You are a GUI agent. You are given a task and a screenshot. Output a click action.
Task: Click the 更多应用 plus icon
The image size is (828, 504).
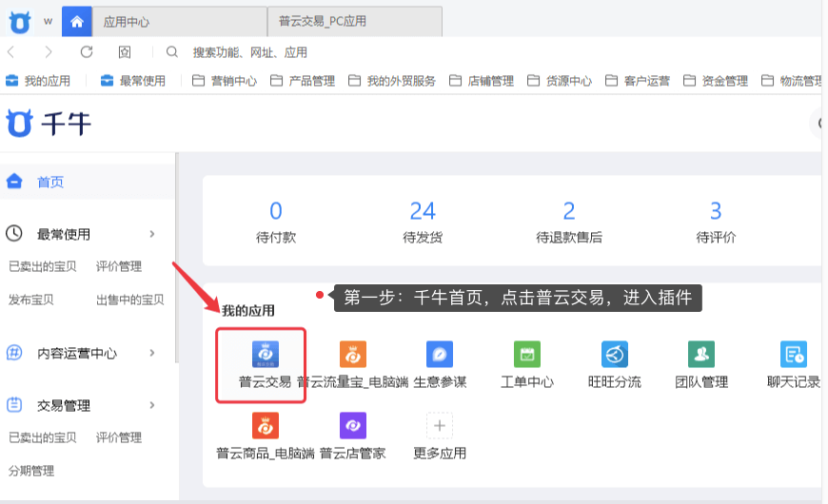coord(440,425)
